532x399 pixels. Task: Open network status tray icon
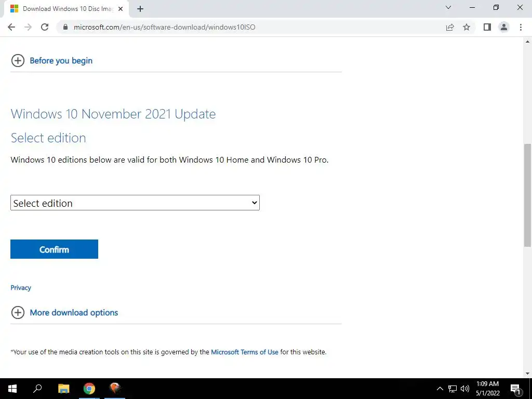(453, 389)
